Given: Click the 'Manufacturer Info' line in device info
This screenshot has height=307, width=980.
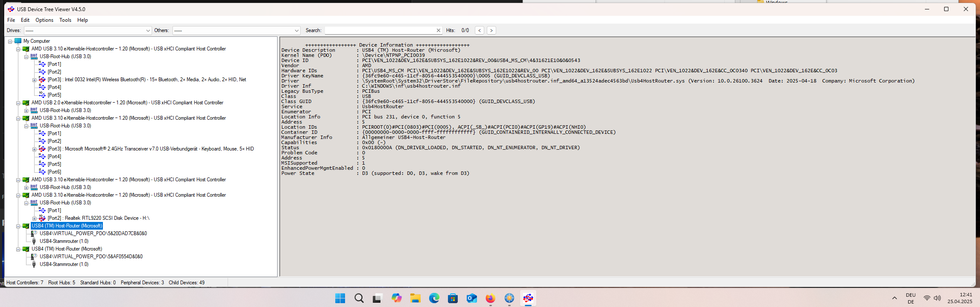Looking at the screenshot, I should click(x=363, y=137).
